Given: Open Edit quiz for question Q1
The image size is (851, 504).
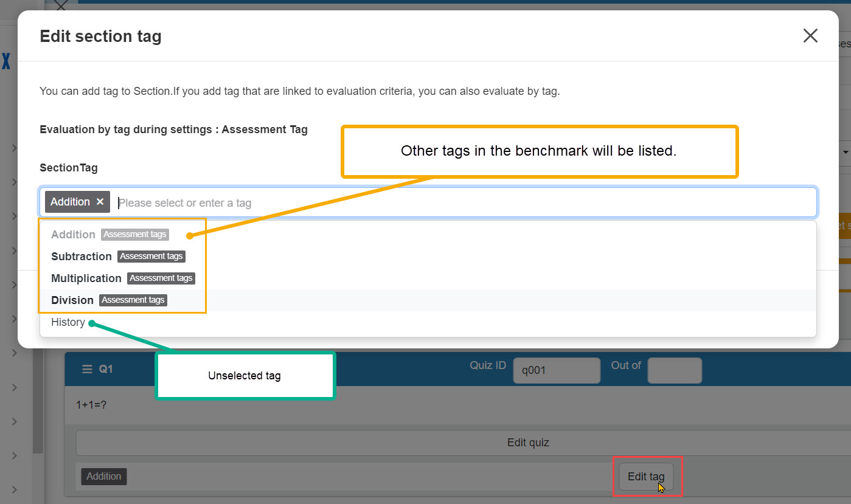Looking at the screenshot, I should (x=528, y=443).
